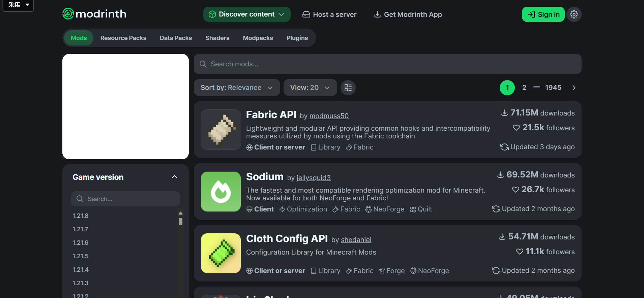Image resolution: width=644 pixels, height=298 pixels.
Task: Click the Fabric tag on Sodium
Action: pyautogui.click(x=346, y=209)
